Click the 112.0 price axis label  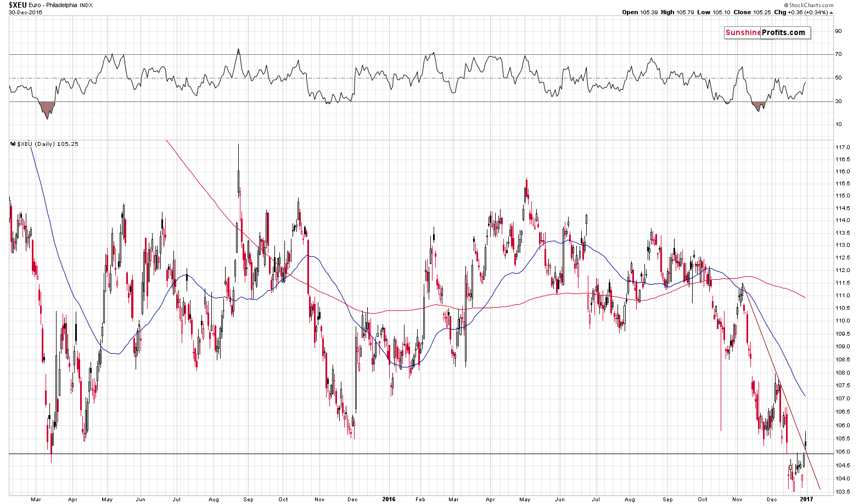(x=843, y=270)
